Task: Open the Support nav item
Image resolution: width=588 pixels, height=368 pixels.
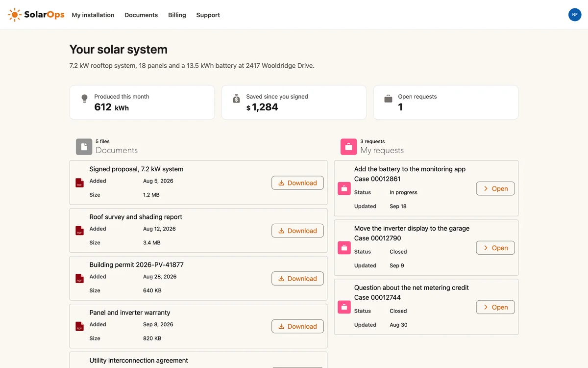Action: (x=208, y=15)
